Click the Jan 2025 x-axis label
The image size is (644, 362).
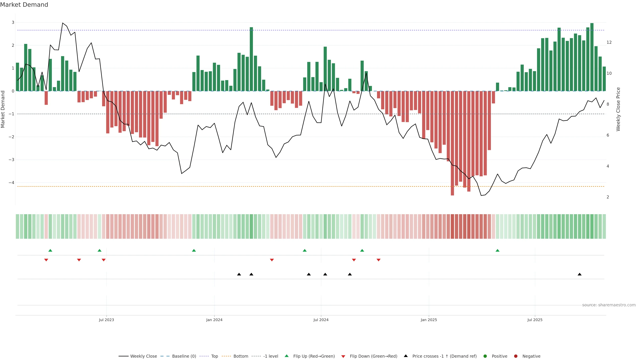pyautogui.click(x=429, y=320)
